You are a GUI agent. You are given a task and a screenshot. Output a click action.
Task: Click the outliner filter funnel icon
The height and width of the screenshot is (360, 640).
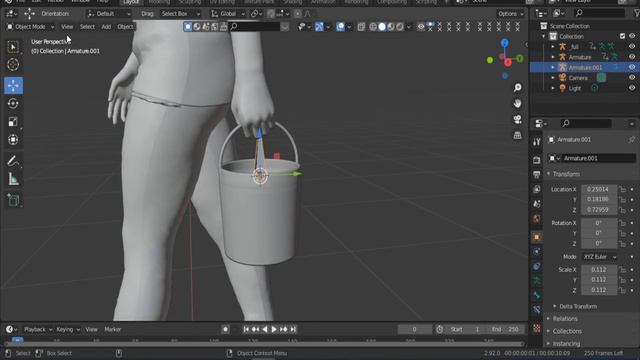pyautogui.click(x=636, y=13)
